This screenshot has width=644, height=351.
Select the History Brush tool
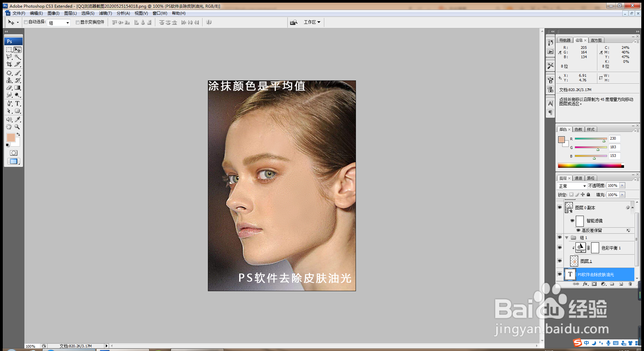(18, 80)
